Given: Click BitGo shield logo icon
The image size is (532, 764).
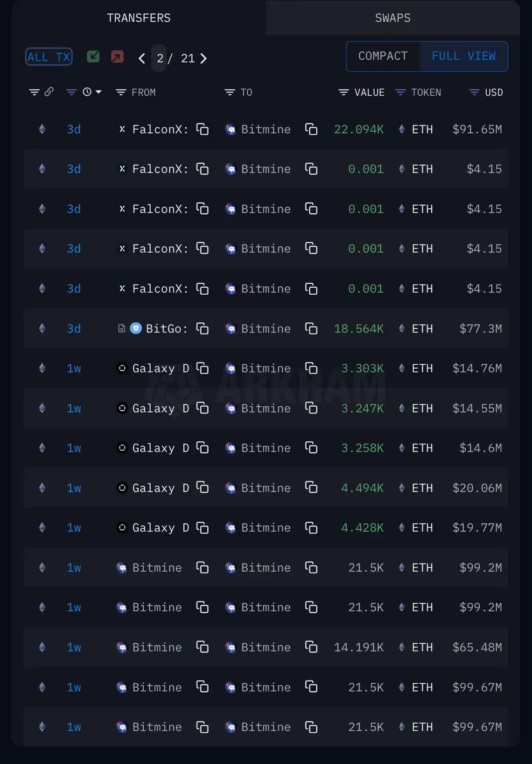Looking at the screenshot, I should pyautogui.click(x=136, y=329).
